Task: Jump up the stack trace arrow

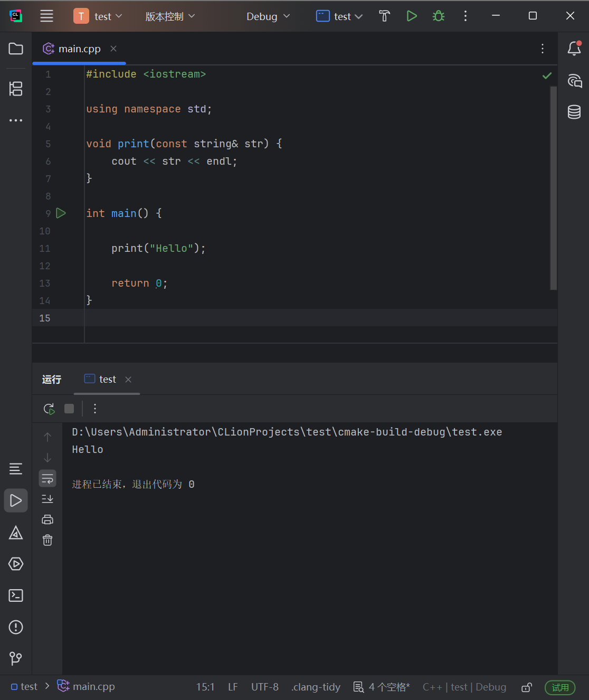Action: click(47, 437)
